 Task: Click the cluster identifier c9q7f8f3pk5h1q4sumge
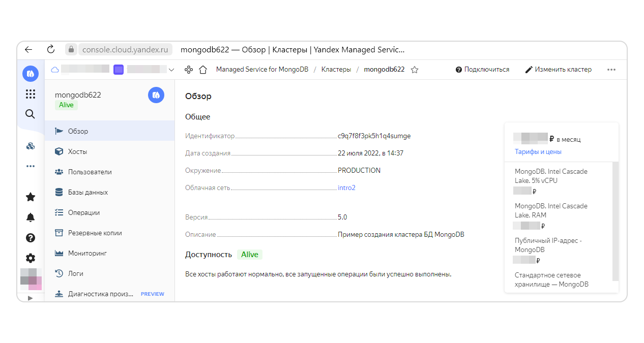pyautogui.click(x=374, y=136)
